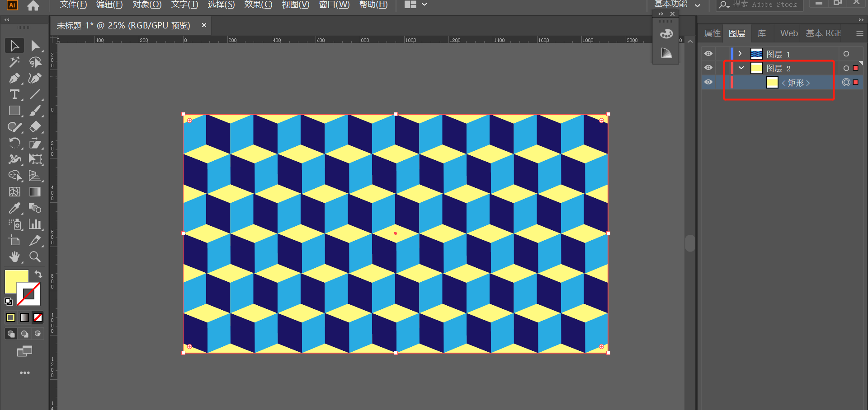
Task: Open the Arrange Documents dropdown arrow
Action: pos(425,5)
